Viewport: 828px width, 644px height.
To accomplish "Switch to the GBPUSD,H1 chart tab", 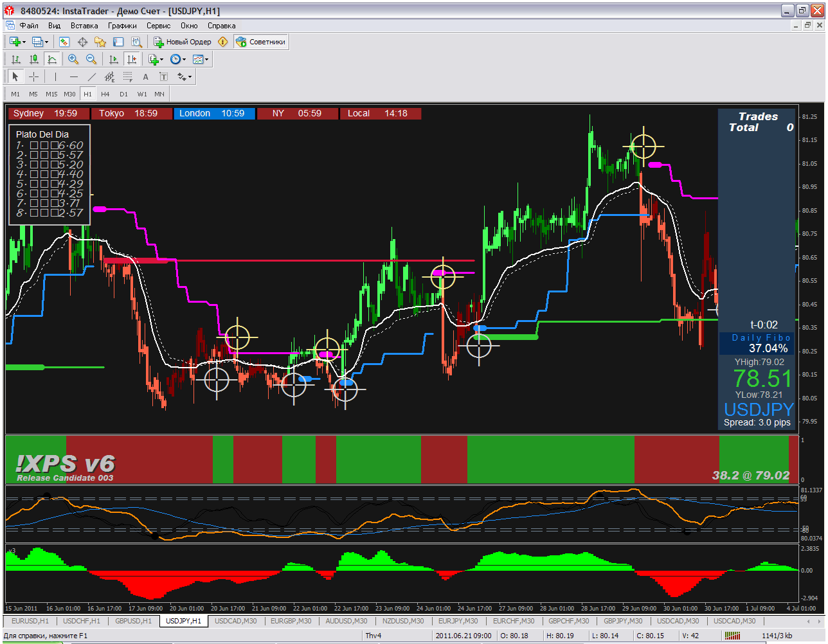I will 133,621.
